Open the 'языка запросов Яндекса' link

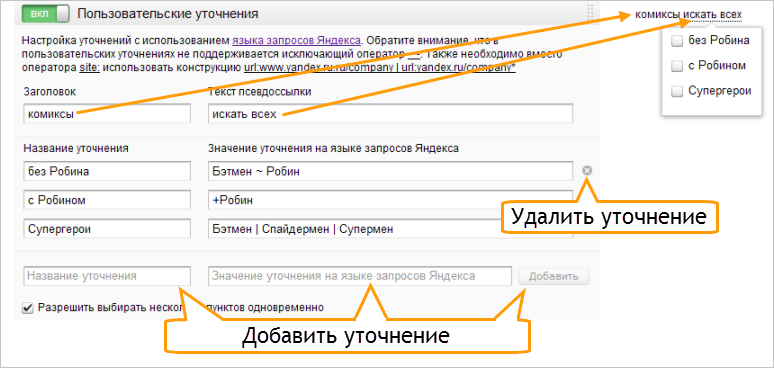coord(297,40)
